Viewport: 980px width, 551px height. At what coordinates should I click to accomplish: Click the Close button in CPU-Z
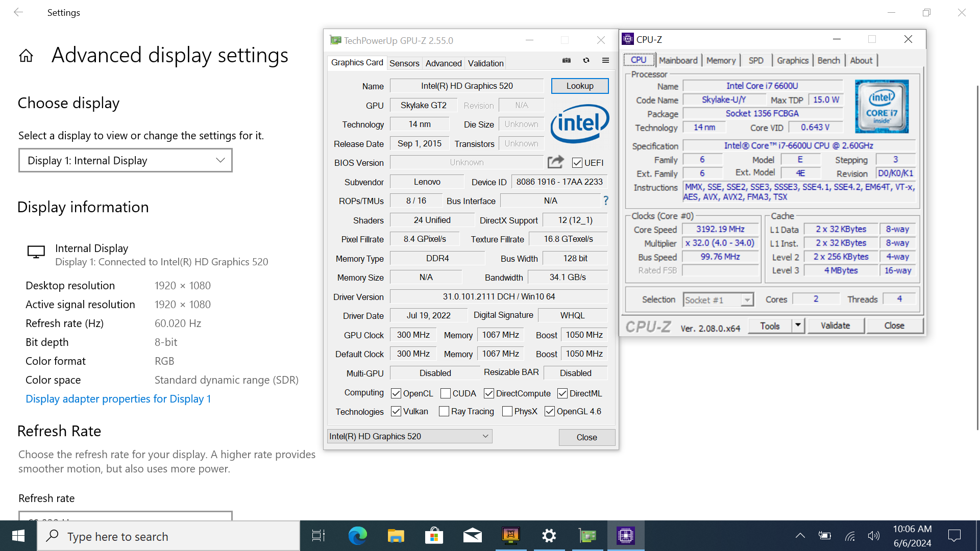tap(894, 325)
